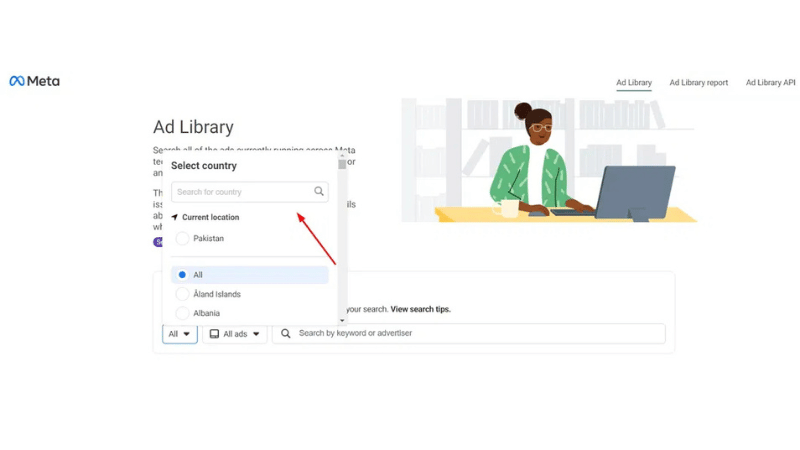Select the Pakistan radio button
The image size is (800, 450).
click(182, 238)
